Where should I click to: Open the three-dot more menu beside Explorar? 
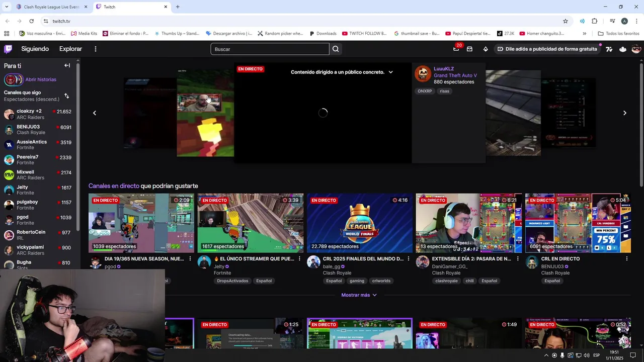[95, 49]
